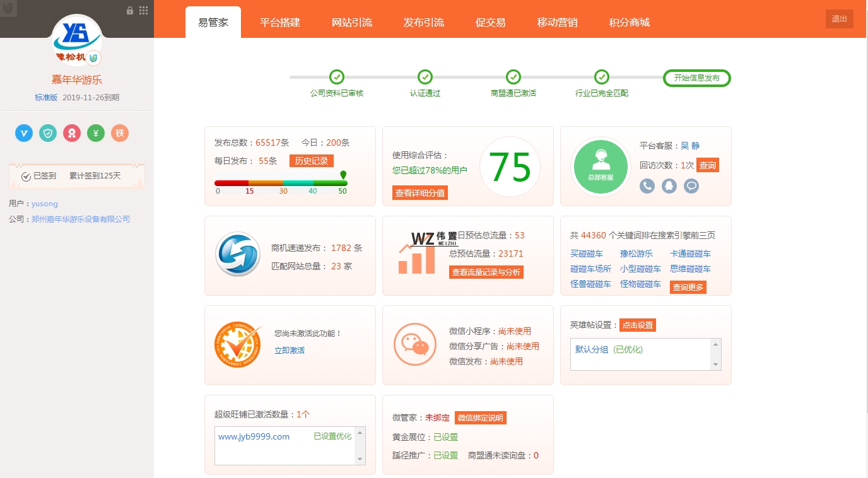Click the orange 铁 badge icon

click(x=120, y=133)
